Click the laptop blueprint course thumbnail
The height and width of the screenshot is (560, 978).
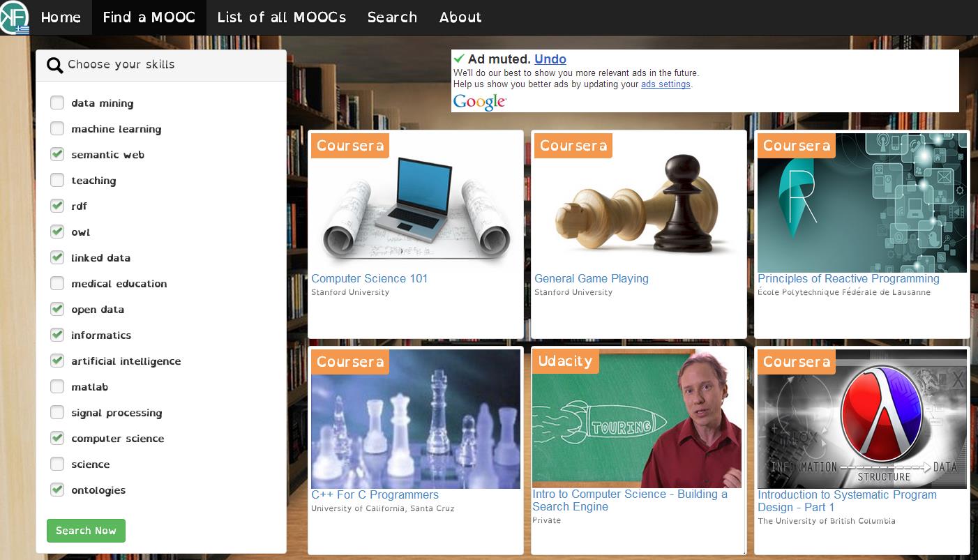point(416,202)
